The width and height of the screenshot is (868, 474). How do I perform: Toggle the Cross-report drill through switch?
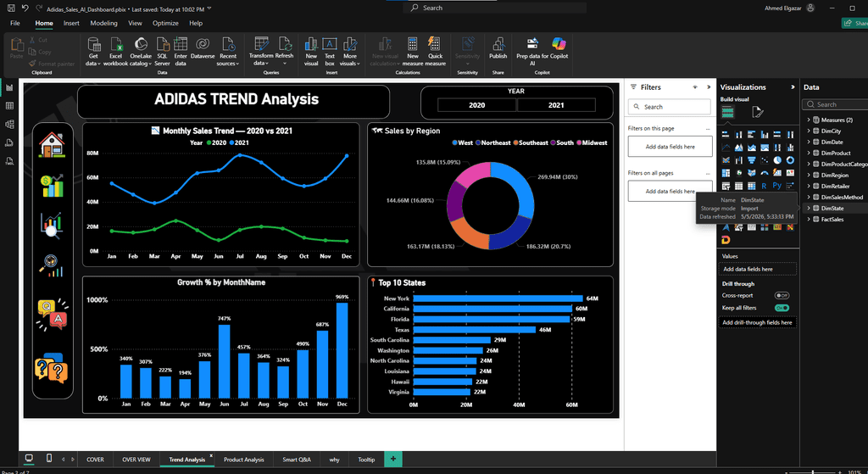coord(782,296)
